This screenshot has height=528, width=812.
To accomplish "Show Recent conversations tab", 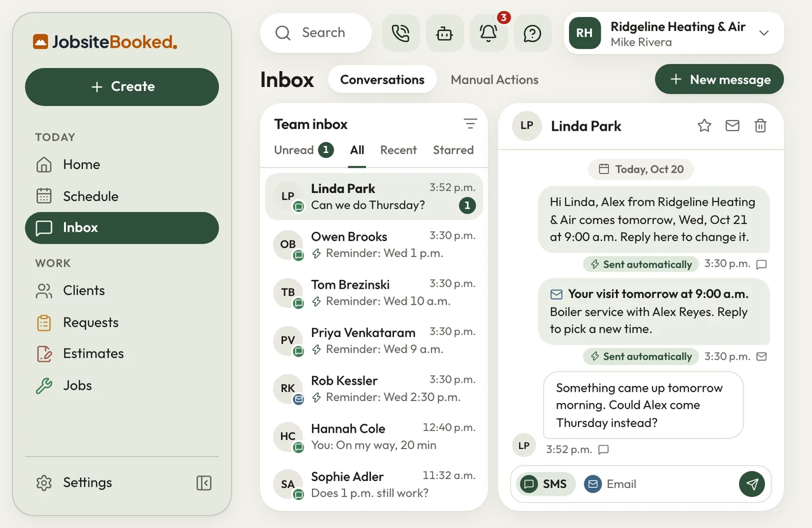I will 398,150.
